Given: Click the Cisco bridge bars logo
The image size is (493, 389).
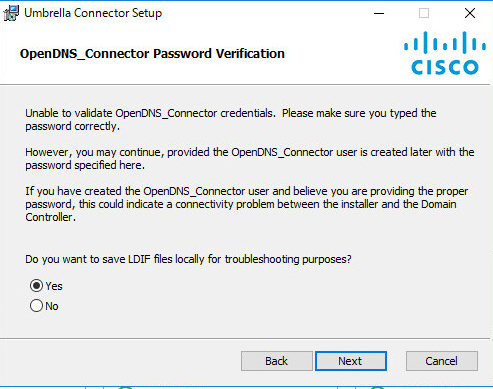Looking at the screenshot, I should [445, 42].
